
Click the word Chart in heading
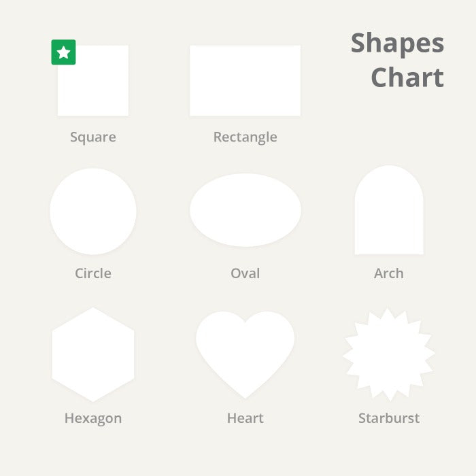pyautogui.click(x=407, y=78)
